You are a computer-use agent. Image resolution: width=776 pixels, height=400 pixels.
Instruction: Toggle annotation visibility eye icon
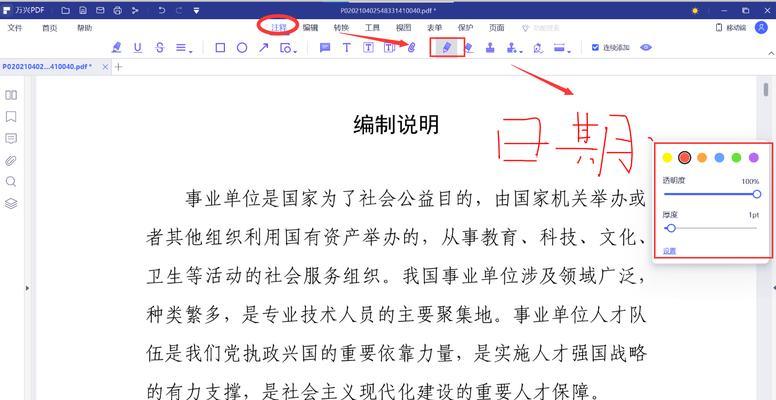[646, 48]
